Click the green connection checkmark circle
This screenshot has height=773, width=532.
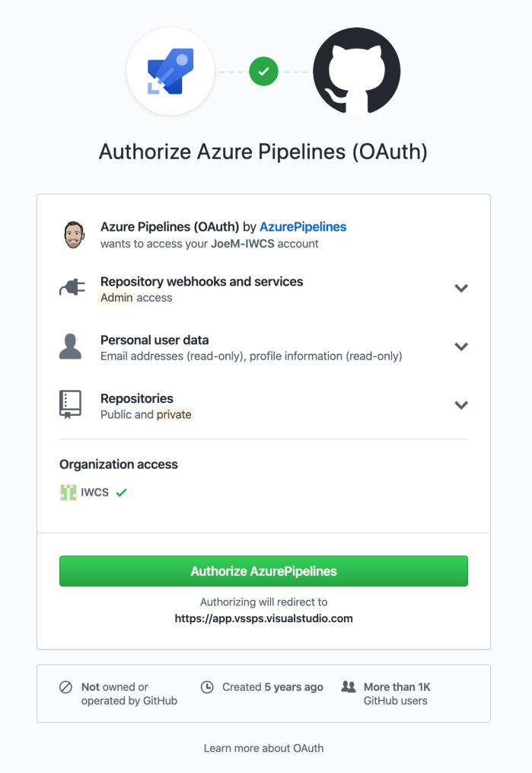pyautogui.click(x=263, y=72)
